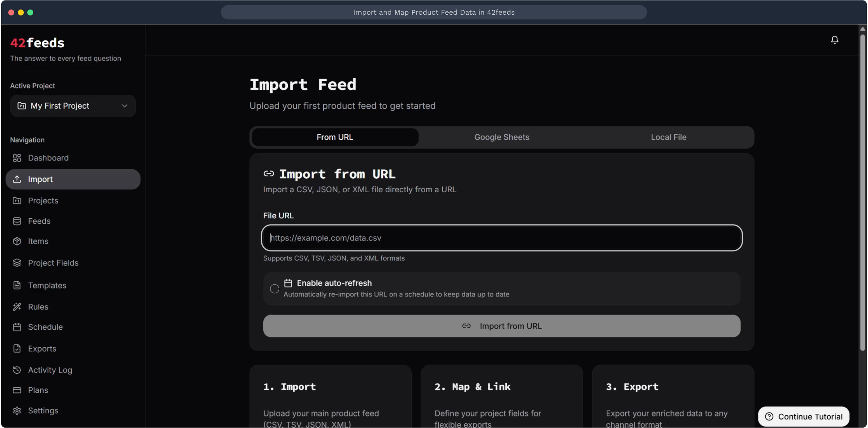Select the From URL tab

click(x=335, y=137)
